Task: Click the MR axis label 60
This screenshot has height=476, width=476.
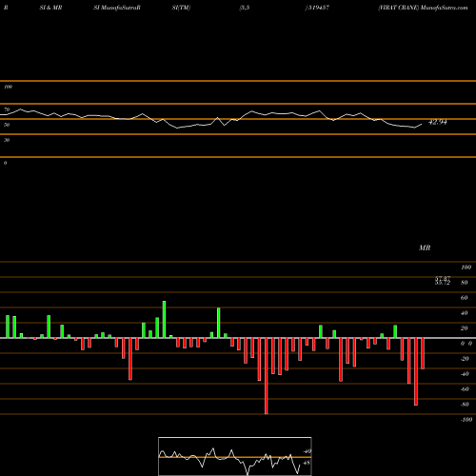Action: tap(465, 298)
